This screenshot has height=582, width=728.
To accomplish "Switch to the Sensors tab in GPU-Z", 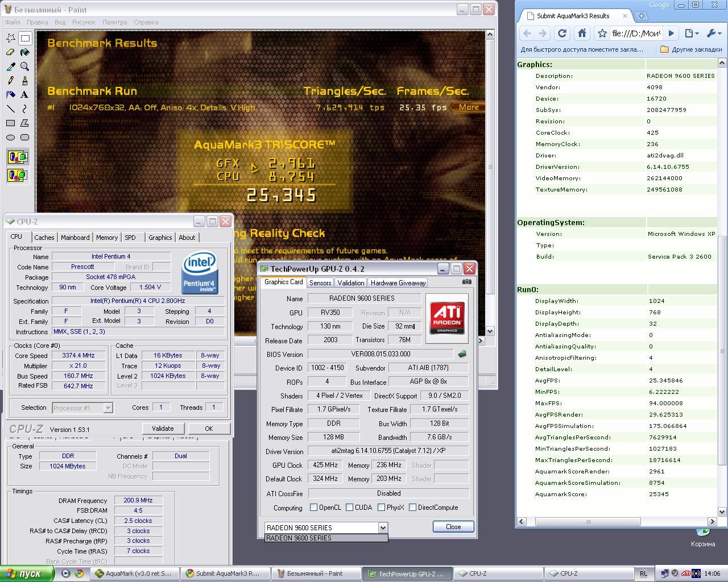I will [x=320, y=282].
